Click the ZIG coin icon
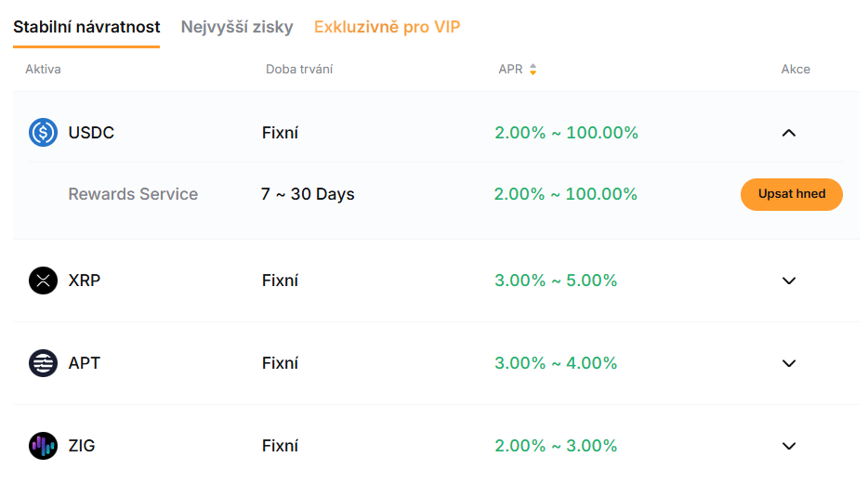 point(43,446)
